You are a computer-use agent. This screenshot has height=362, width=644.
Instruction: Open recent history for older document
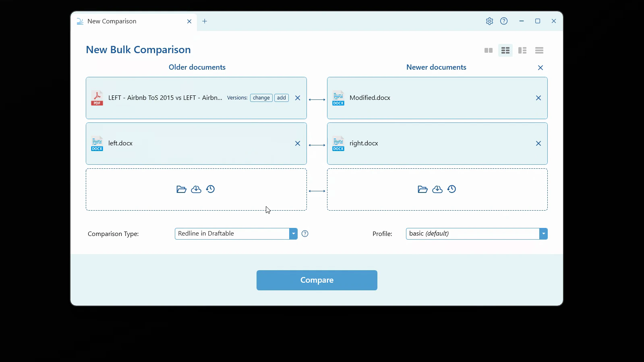pos(211,189)
